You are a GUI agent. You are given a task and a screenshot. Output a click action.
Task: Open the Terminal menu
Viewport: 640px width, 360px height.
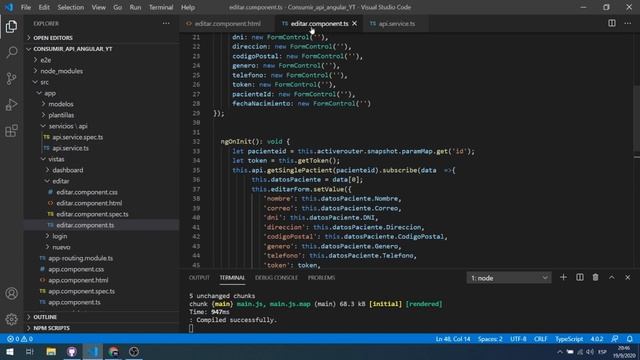161,7
